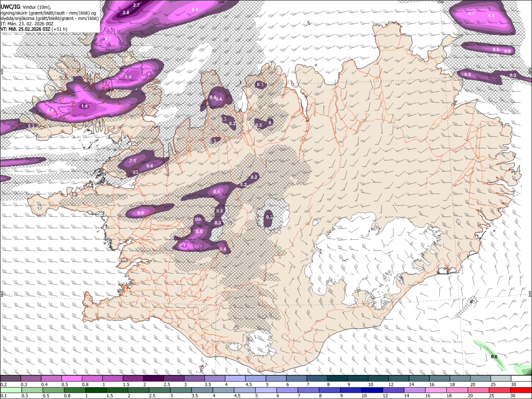Select the pale pink swatch labeled 16 in lower legend
The height and width of the screenshot is (399, 532).
pyautogui.click(x=435, y=390)
